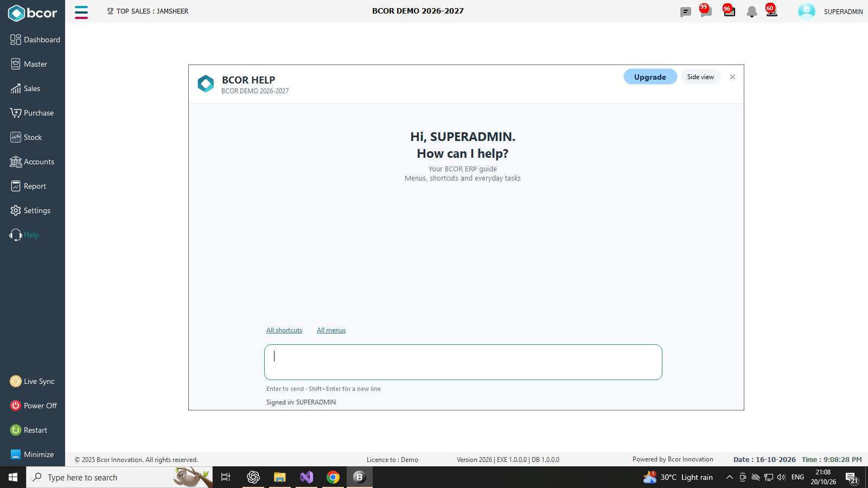868x488 pixels.
Task: Click TOP SALES : JAMSHEER ticker text
Action: [x=152, y=11]
